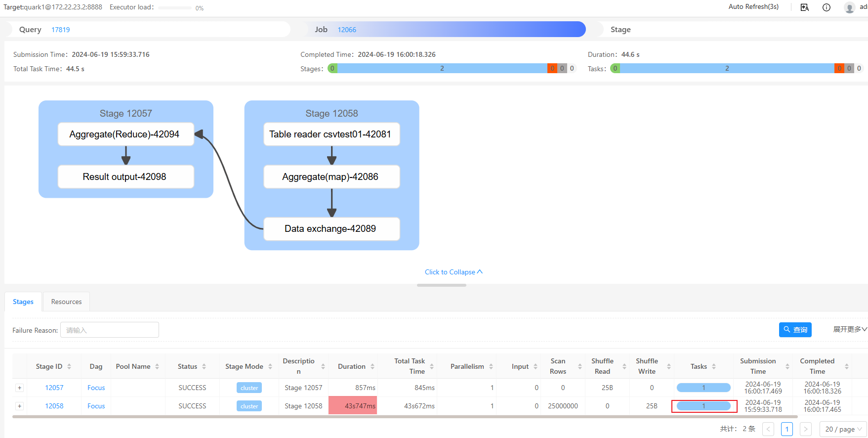Sort table by Duration column

372,366
